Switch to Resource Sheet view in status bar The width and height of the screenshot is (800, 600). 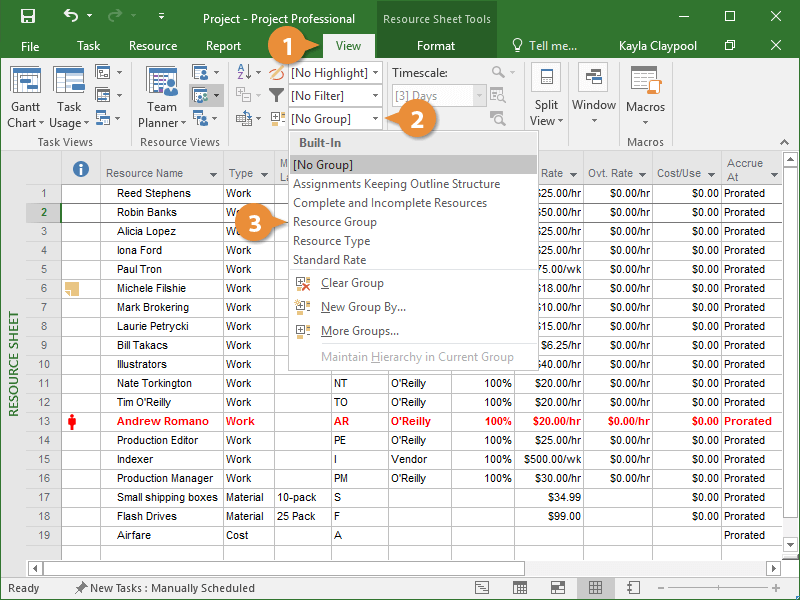[595, 588]
